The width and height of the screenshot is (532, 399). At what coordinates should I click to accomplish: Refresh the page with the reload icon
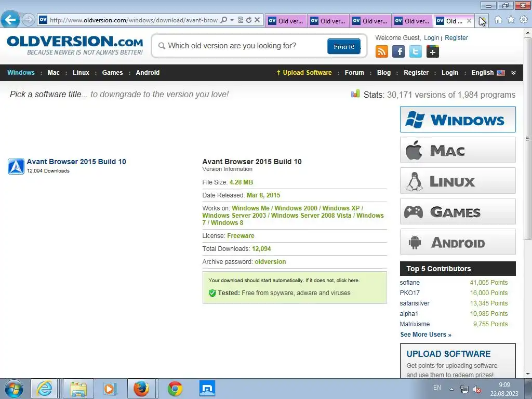click(249, 20)
